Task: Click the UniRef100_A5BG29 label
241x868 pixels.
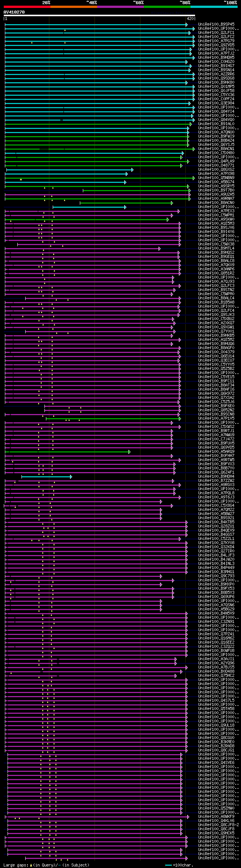Action: [x=217, y=609]
